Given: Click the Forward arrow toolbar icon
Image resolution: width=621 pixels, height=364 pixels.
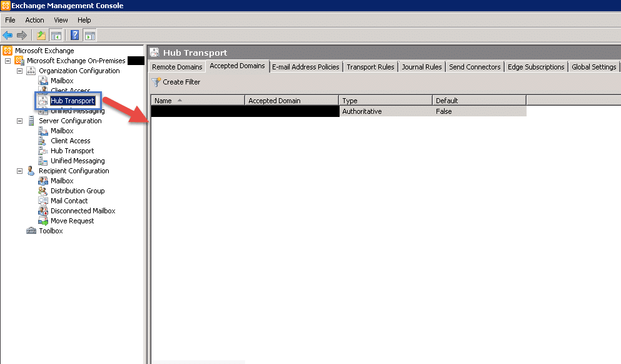Looking at the screenshot, I should (x=22, y=36).
